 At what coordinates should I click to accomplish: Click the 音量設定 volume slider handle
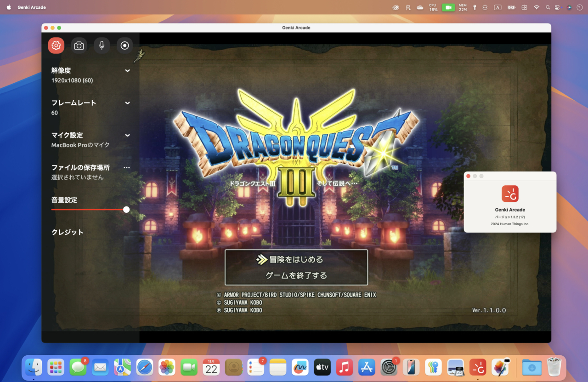coord(126,210)
